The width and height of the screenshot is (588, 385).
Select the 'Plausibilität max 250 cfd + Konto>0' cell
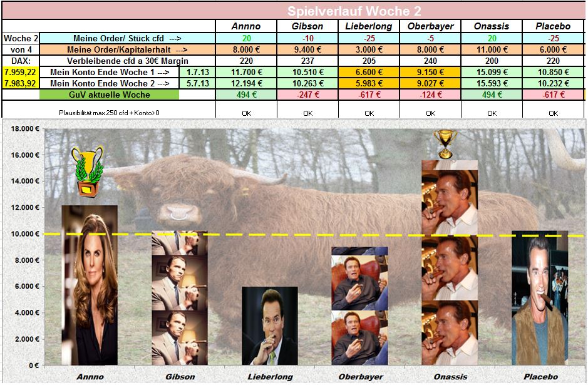[x=109, y=113]
